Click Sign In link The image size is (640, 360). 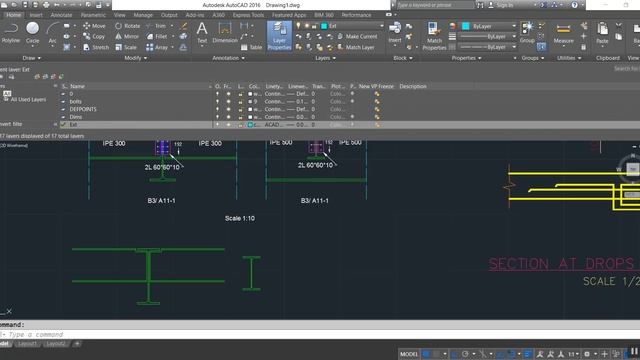(501, 5)
